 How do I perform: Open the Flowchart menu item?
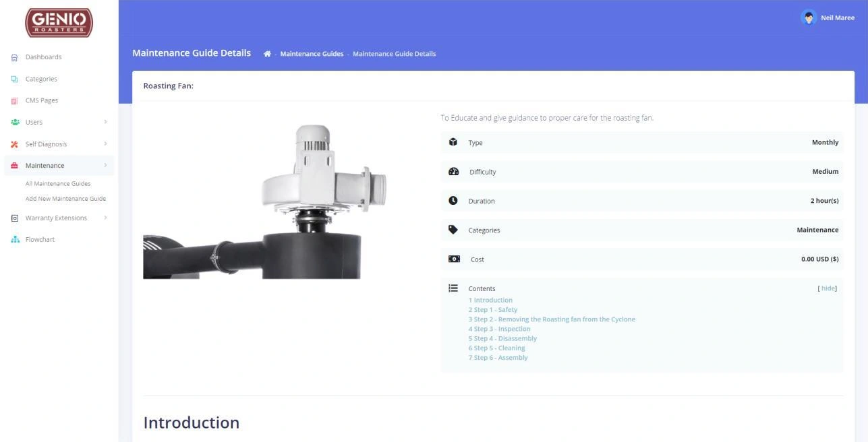coord(40,239)
